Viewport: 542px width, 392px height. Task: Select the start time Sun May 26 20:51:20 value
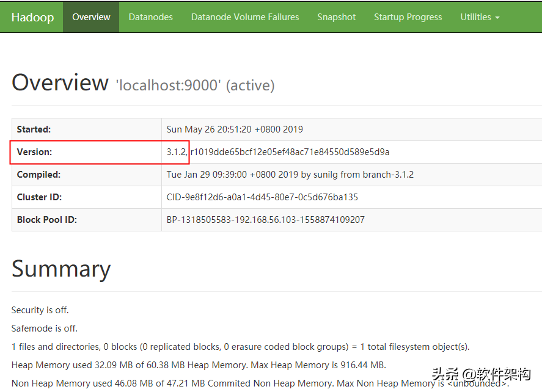pos(235,129)
